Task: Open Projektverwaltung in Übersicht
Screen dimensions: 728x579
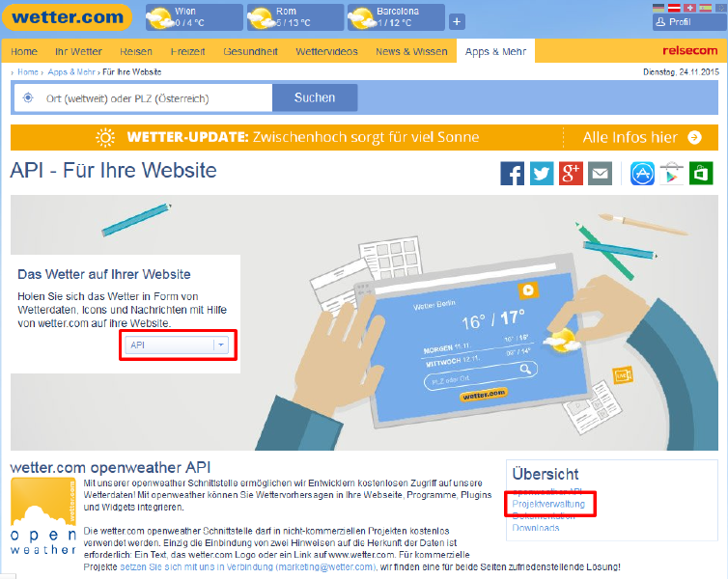Action: pyautogui.click(x=548, y=504)
